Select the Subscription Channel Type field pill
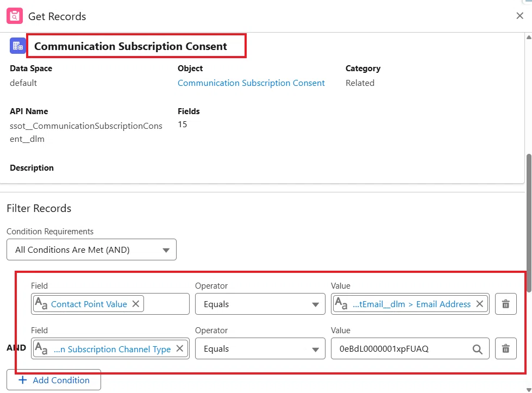532x393 pixels. point(110,348)
